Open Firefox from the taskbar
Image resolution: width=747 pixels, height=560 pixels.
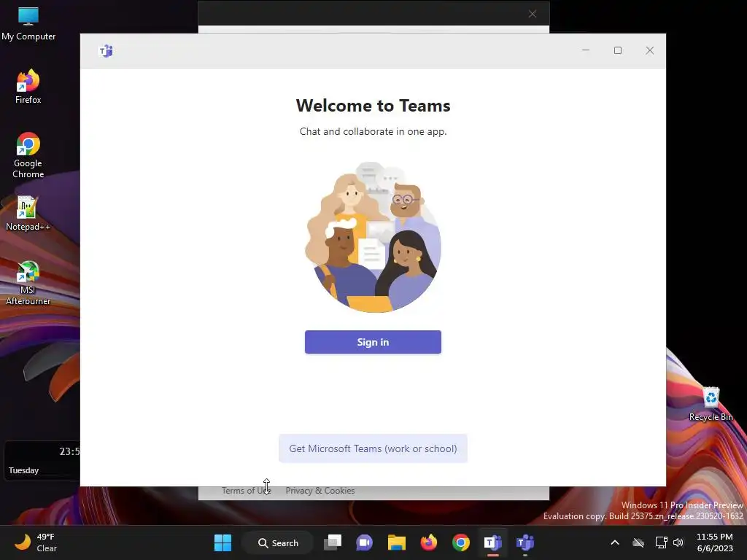click(x=428, y=542)
